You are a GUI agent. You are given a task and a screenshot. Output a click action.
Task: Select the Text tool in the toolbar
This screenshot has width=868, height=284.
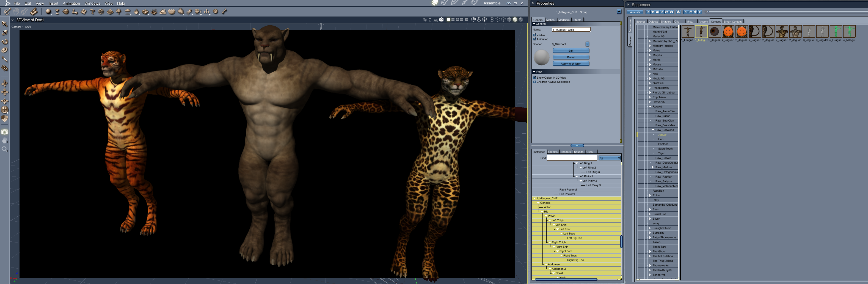[x=93, y=12]
